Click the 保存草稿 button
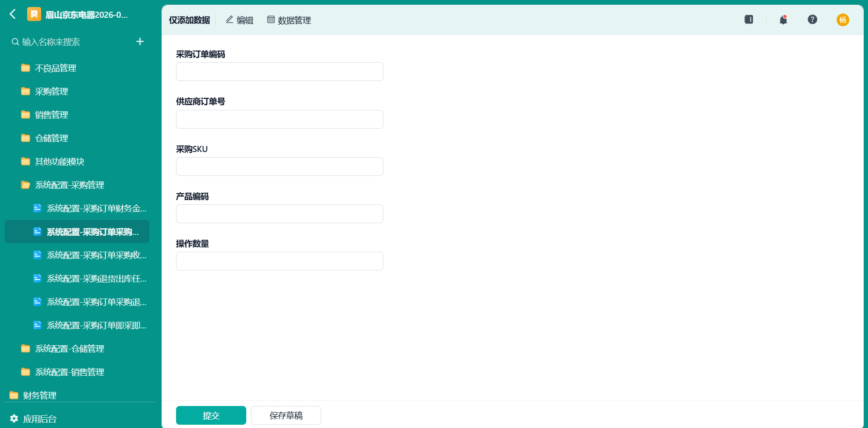Viewport: 868px width, 428px height. click(x=286, y=415)
